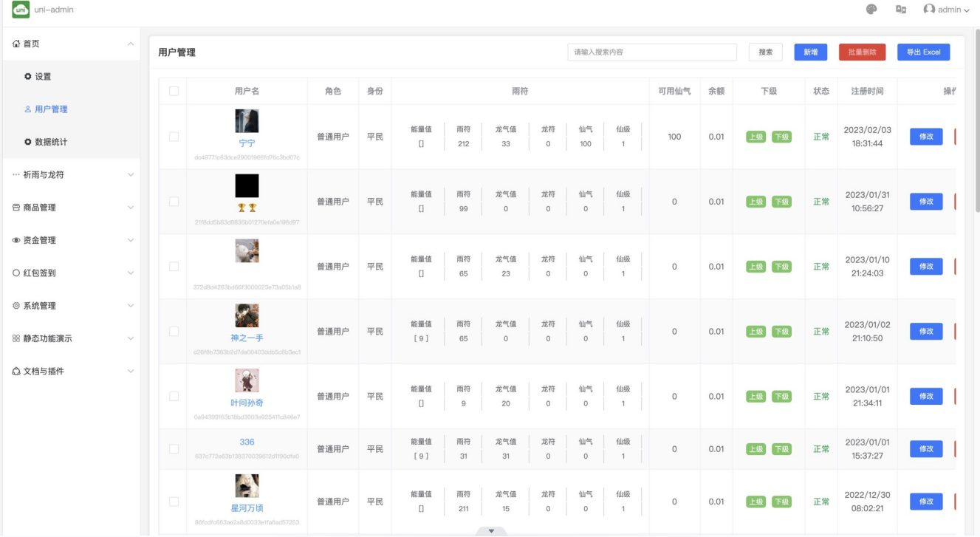Click 修改 button in 宁宁's row
The width and height of the screenshot is (980, 537).
(926, 137)
